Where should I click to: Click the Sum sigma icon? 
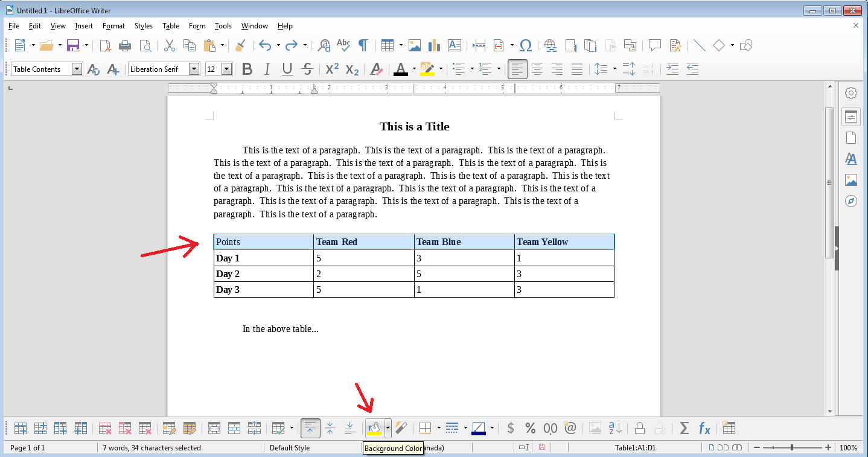684,428
